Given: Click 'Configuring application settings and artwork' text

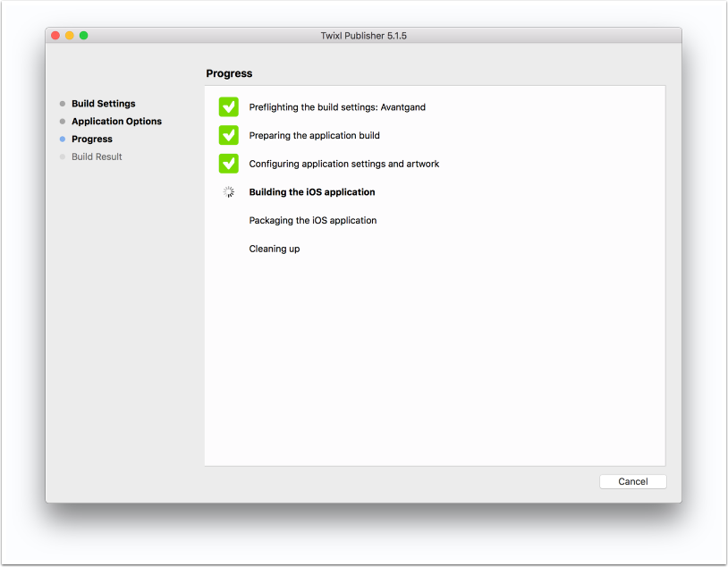Looking at the screenshot, I should tap(344, 164).
